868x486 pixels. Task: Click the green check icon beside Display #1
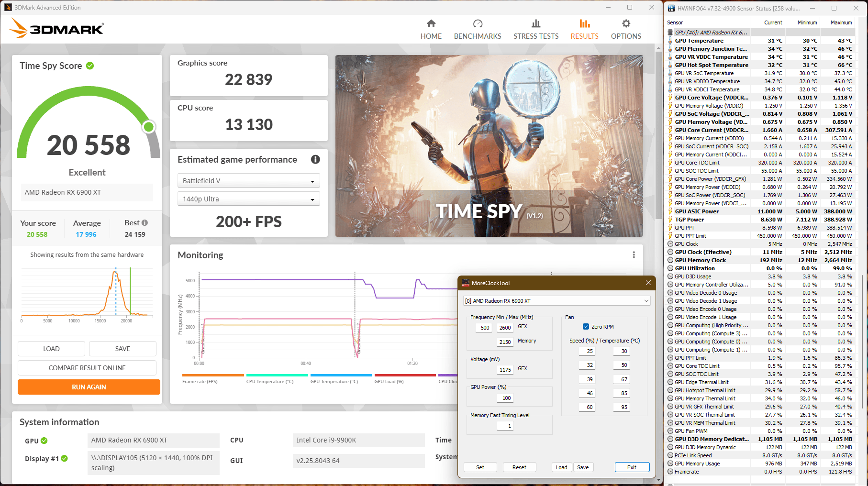pyautogui.click(x=65, y=458)
